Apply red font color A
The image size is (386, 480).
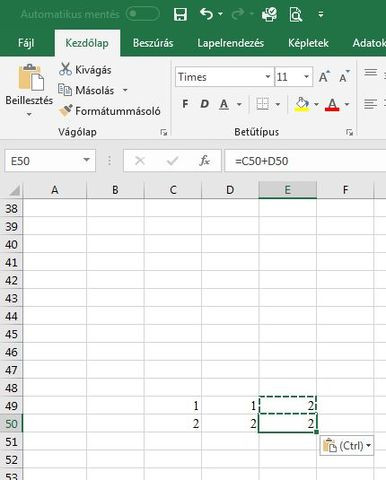(x=332, y=105)
